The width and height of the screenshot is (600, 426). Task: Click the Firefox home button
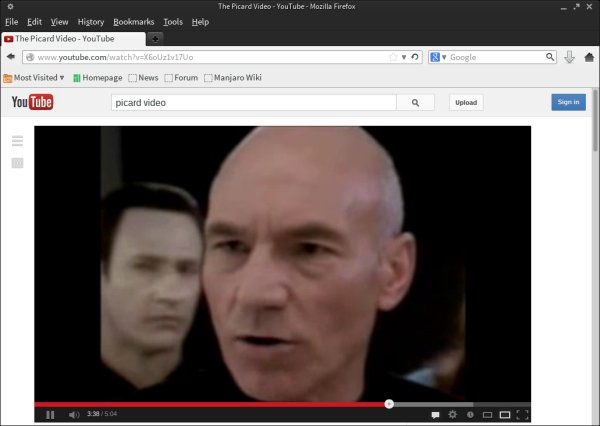[x=588, y=57]
